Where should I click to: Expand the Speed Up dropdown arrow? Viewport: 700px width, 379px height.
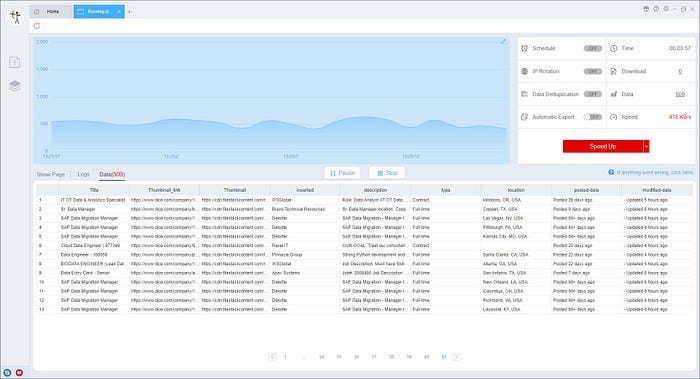(x=646, y=146)
